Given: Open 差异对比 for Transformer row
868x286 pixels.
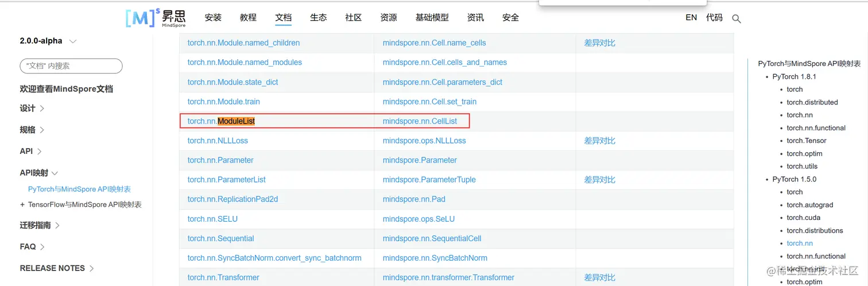Looking at the screenshot, I should point(599,277).
